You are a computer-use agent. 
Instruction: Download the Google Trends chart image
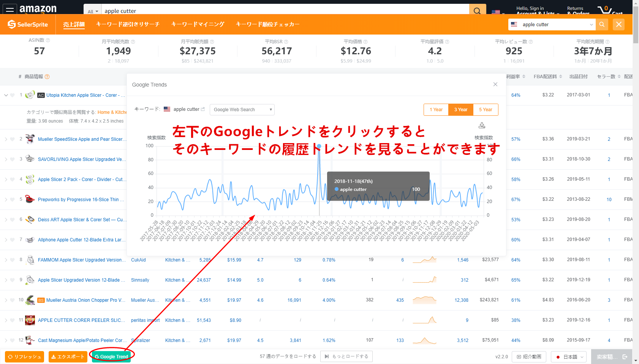(482, 125)
